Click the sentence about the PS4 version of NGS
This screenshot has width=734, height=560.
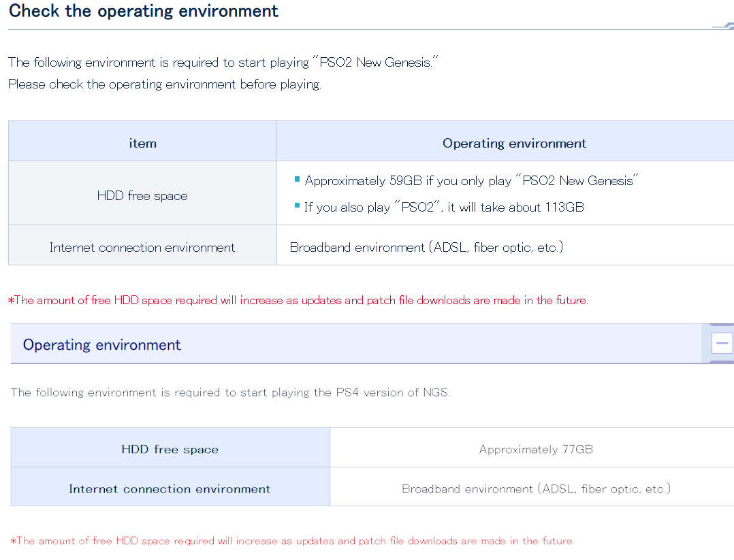[x=230, y=393]
